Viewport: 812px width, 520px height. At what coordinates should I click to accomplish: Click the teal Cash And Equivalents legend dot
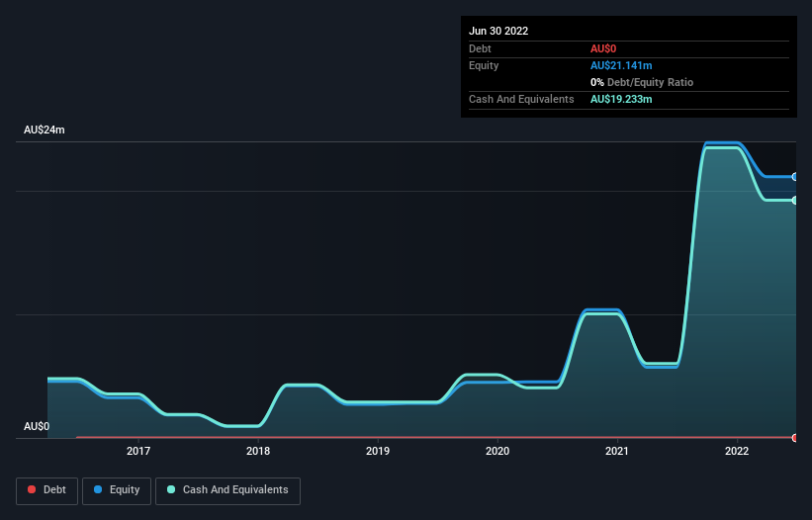(171, 489)
